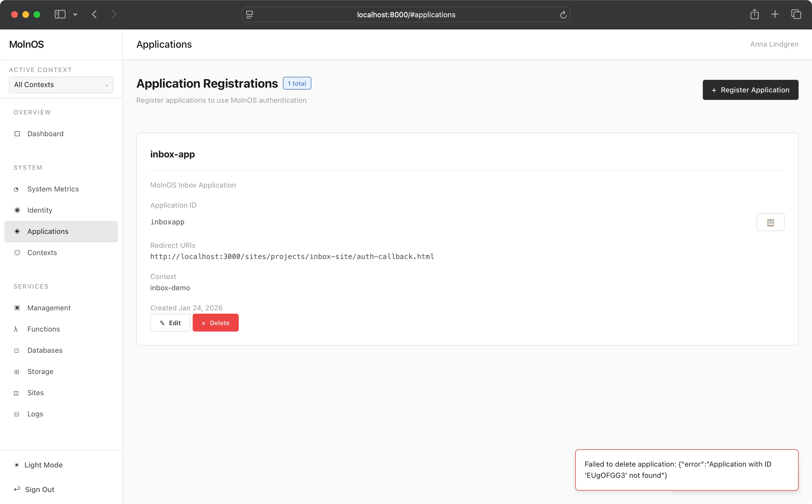Open the All Contexts dropdown
812x504 pixels.
point(61,85)
